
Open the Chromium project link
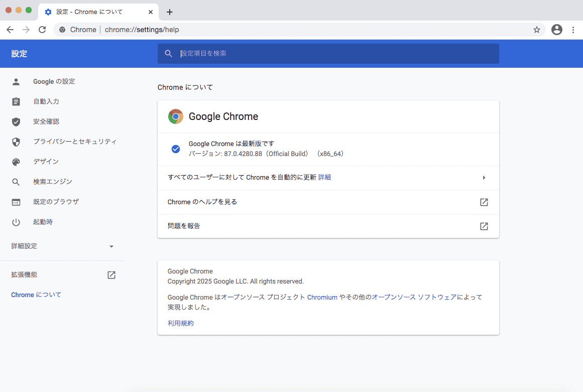click(x=322, y=297)
